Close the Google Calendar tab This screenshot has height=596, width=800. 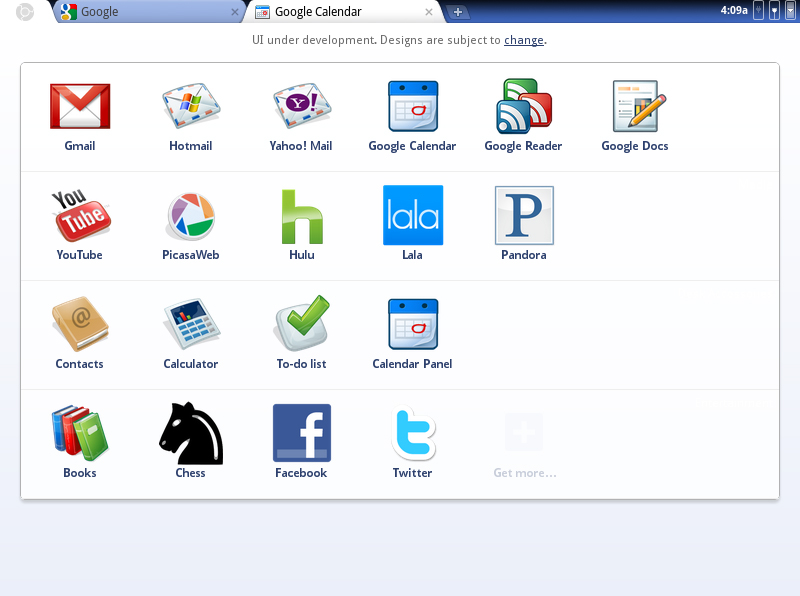[x=429, y=12]
